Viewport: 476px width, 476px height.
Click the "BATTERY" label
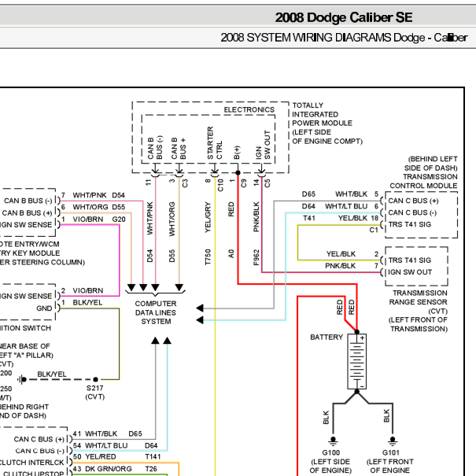pos(327,337)
